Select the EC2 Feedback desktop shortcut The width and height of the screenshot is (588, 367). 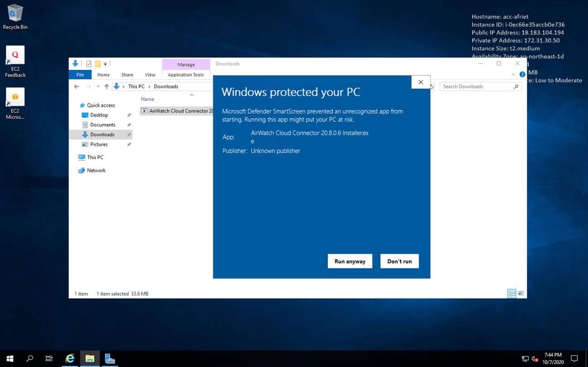pyautogui.click(x=15, y=62)
